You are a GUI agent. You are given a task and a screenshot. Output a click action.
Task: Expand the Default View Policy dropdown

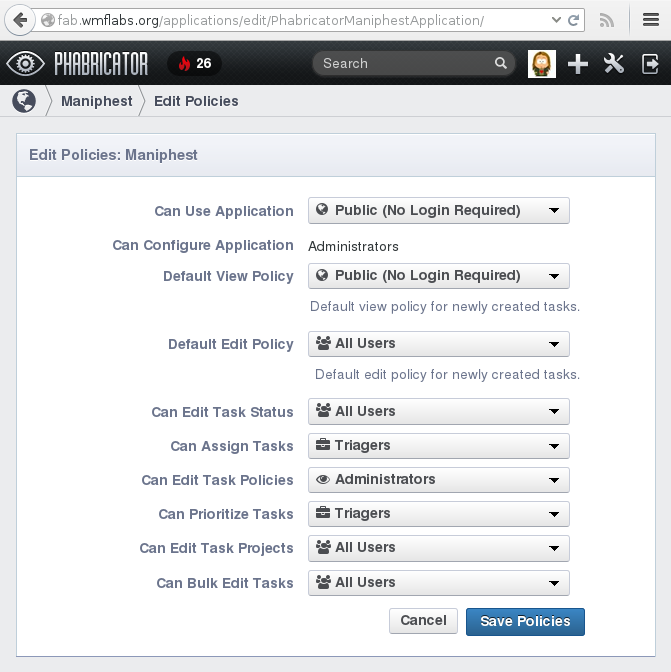[x=439, y=276]
